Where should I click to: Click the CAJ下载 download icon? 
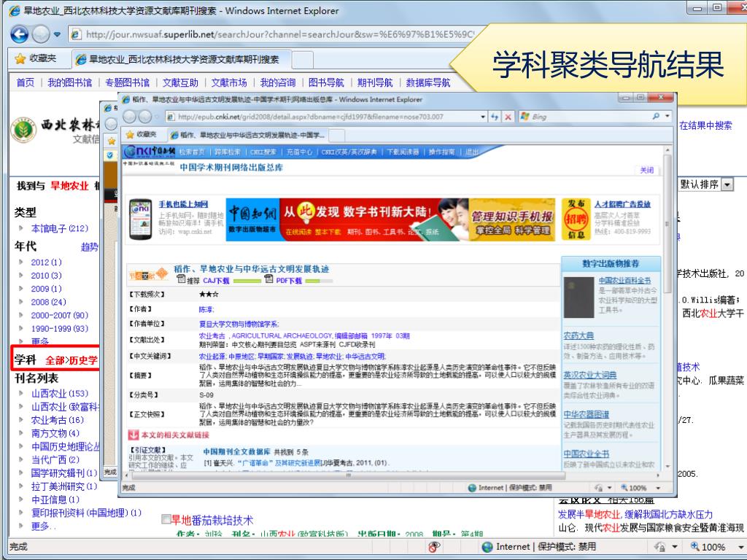(181, 279)
